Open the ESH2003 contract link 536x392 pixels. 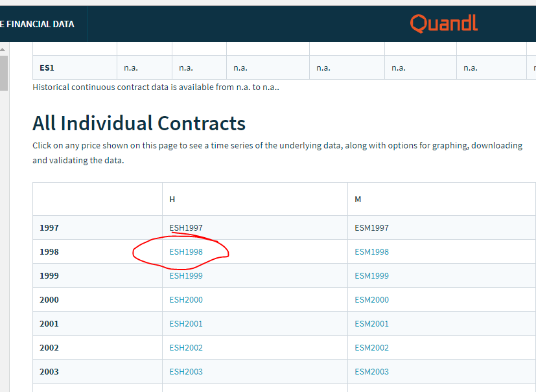186,371
